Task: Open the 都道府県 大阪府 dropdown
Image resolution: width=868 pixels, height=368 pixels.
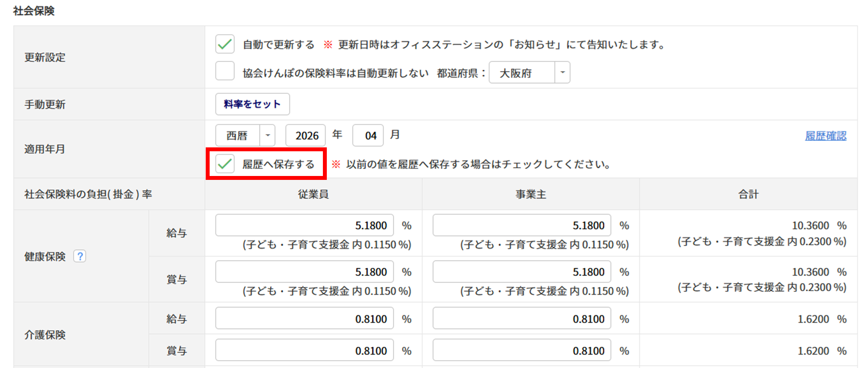Action: pos(529,72)
